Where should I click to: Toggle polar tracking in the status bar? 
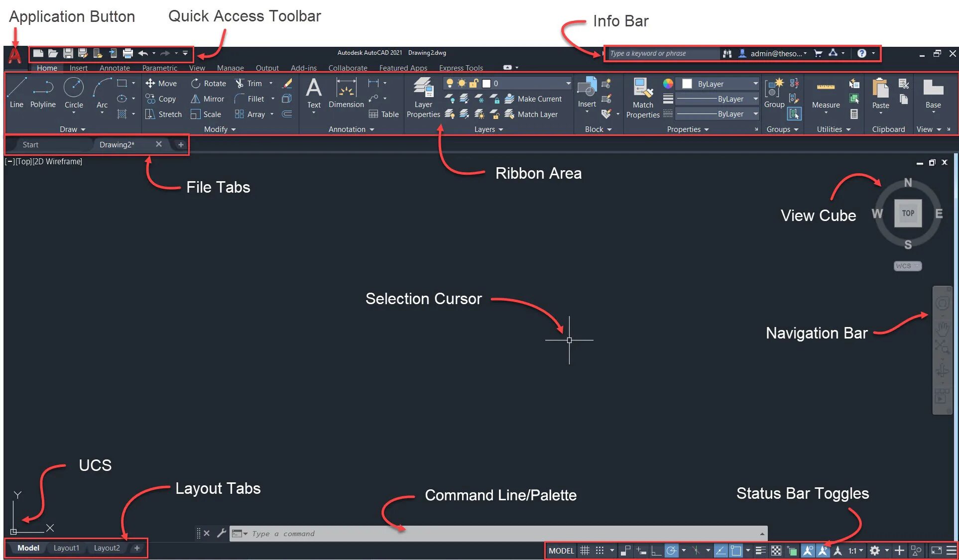[671, 551]
